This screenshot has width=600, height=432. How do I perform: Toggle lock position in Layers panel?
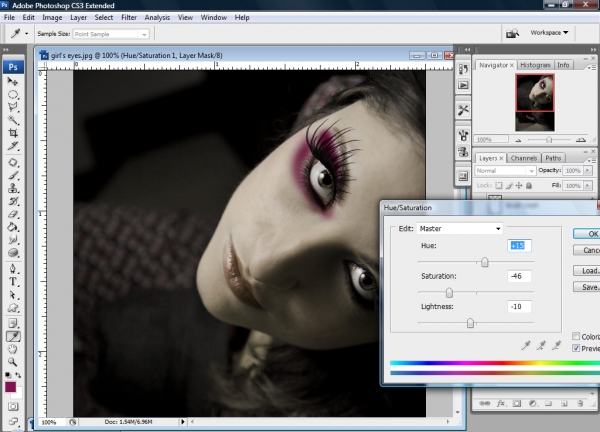point(519,186)
